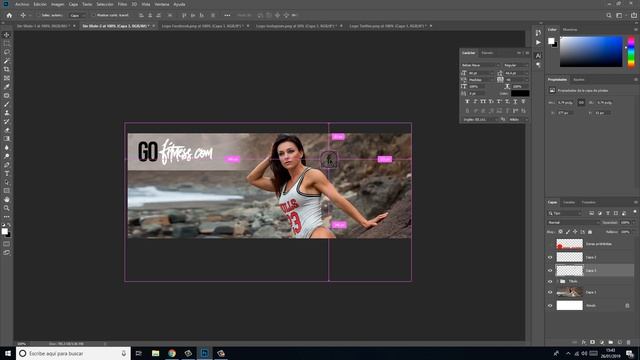
Task: Add a layer mask from Layers panel bottom
Action: (x=592, y=342)
